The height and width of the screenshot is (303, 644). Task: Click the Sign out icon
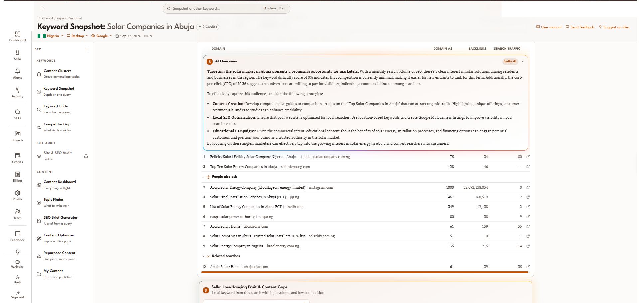click(x=18, y=293)
